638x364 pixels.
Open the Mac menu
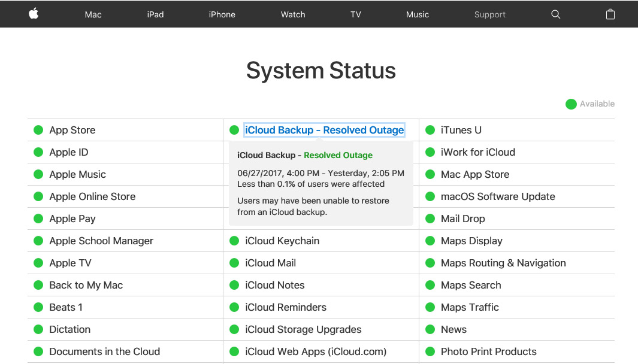93,14
